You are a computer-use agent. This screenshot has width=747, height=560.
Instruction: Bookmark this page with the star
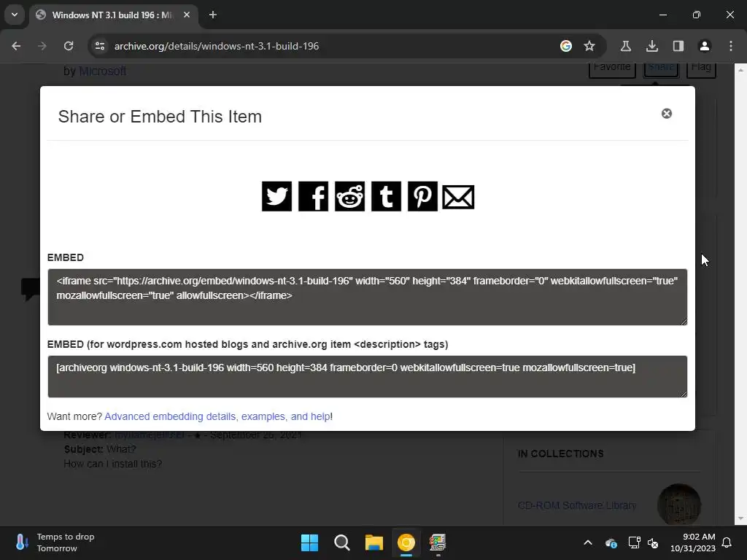(x=589, y=46)
